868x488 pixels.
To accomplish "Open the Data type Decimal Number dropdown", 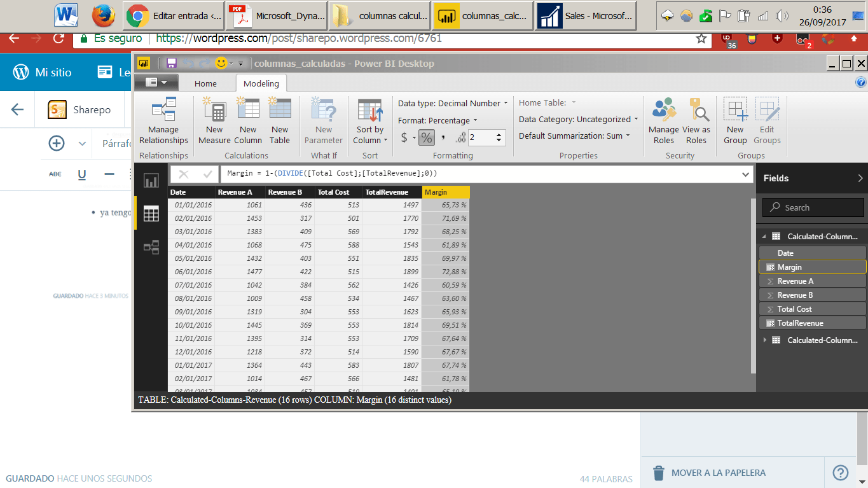I will (453, 103).
